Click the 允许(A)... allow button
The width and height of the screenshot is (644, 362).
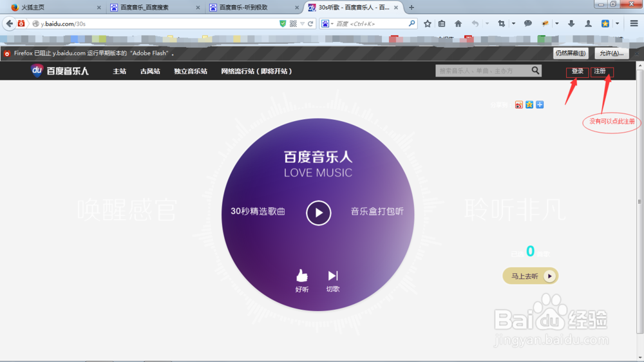click(x=612, y=53)
